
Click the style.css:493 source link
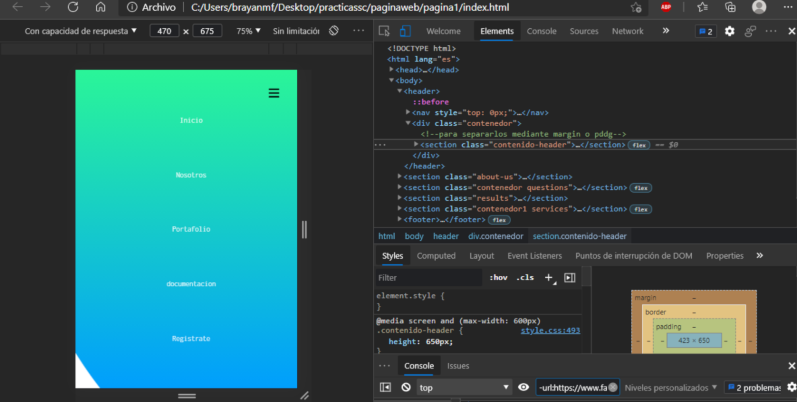click(x=550, y=330)
